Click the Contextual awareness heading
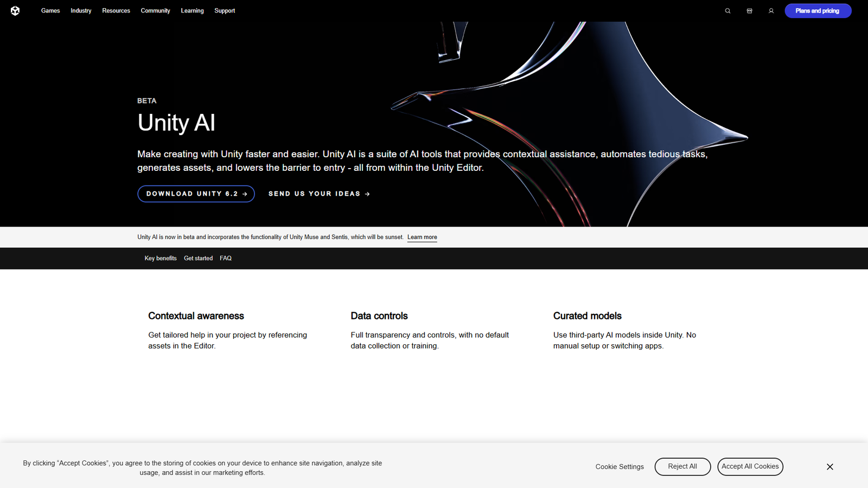This screenshot has height=488, width=868. 196,316
